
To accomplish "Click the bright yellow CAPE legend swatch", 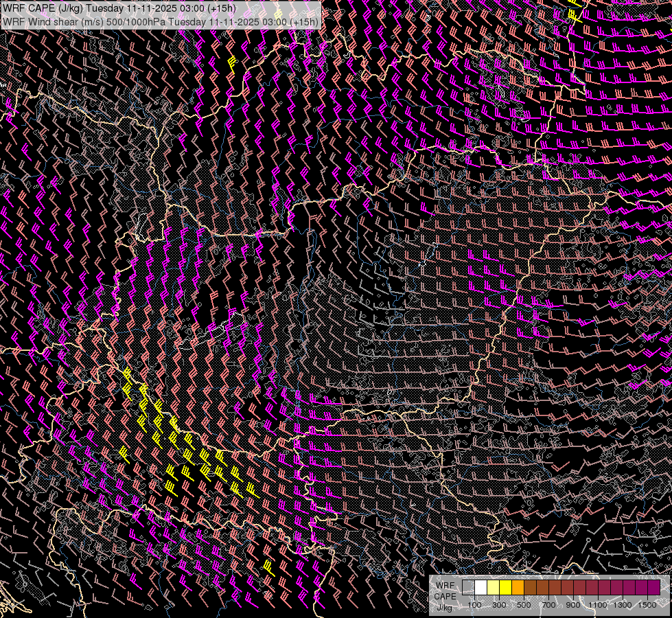I will (x=506, y=587).
